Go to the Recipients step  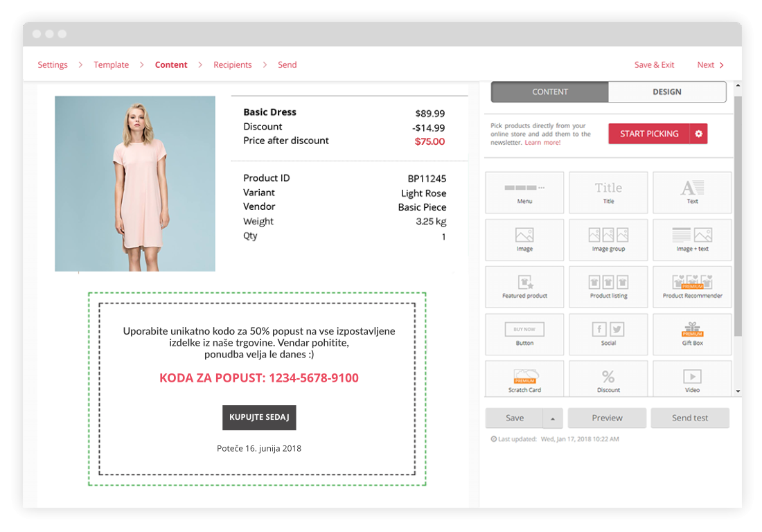tap(232, 65)
